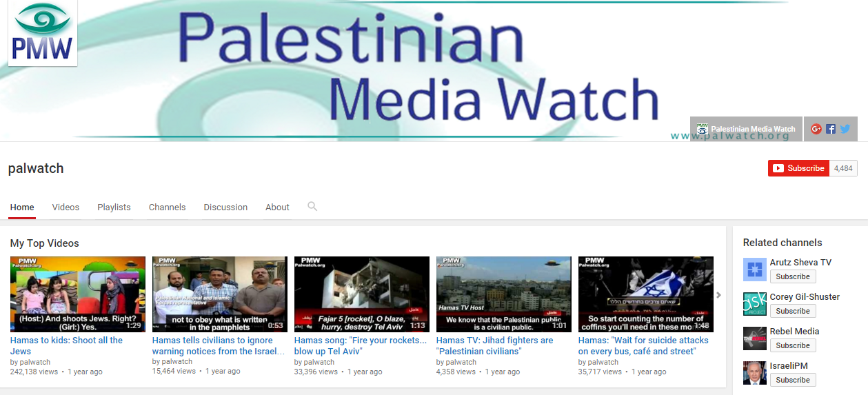Open 'Hamas tells civilians to ignore' title
The height and width of the screenshot is (395, 868).
point(219,345)
